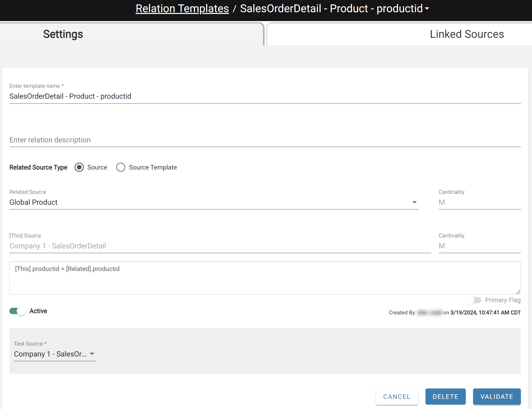Click the relation description field

pos(265,140)
